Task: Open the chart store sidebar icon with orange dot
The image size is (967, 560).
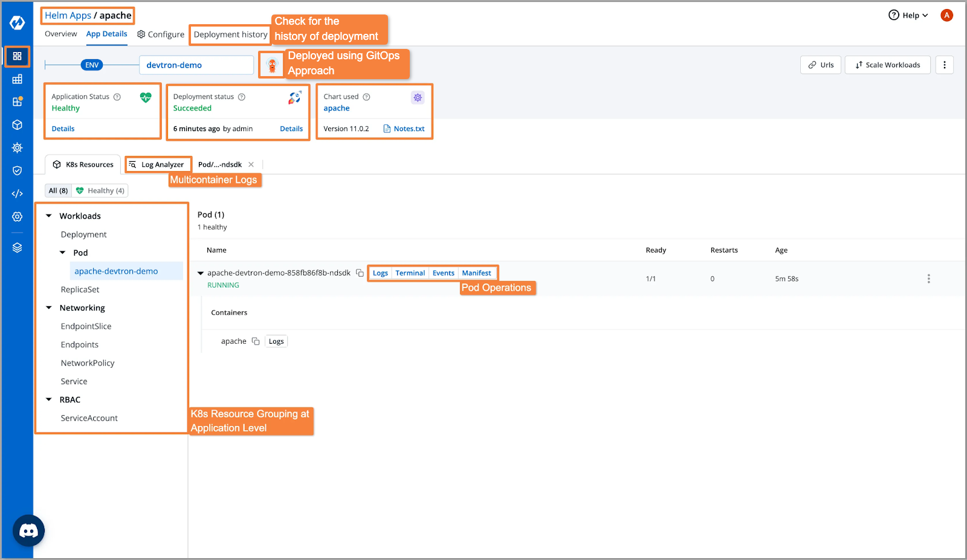Action: pos(17,101)
